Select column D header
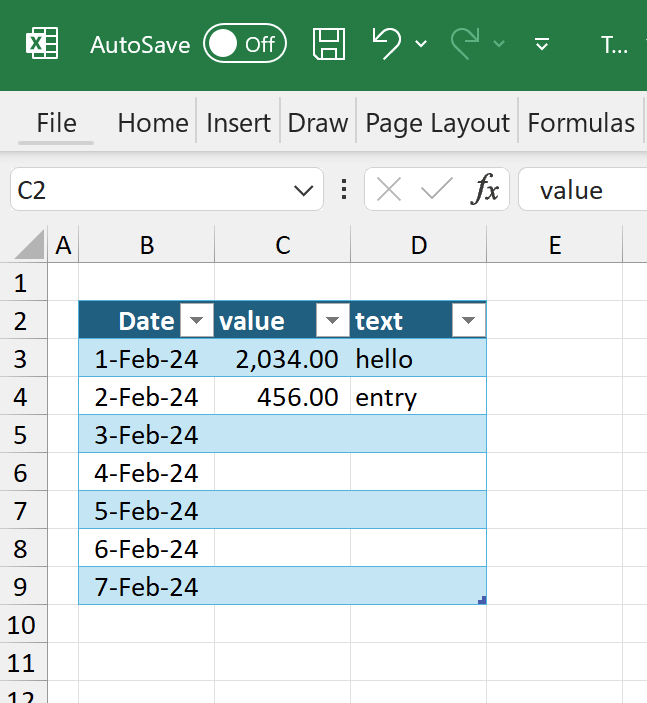Image resolution: width=647 pixels, height=703 pixels. tap(419, 245)
